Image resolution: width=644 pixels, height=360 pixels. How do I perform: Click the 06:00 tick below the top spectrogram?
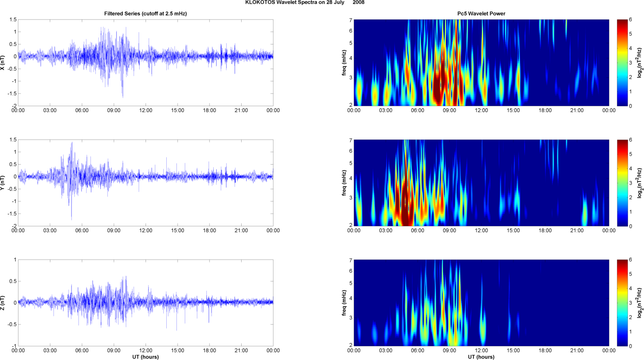[x=418, y=110]
